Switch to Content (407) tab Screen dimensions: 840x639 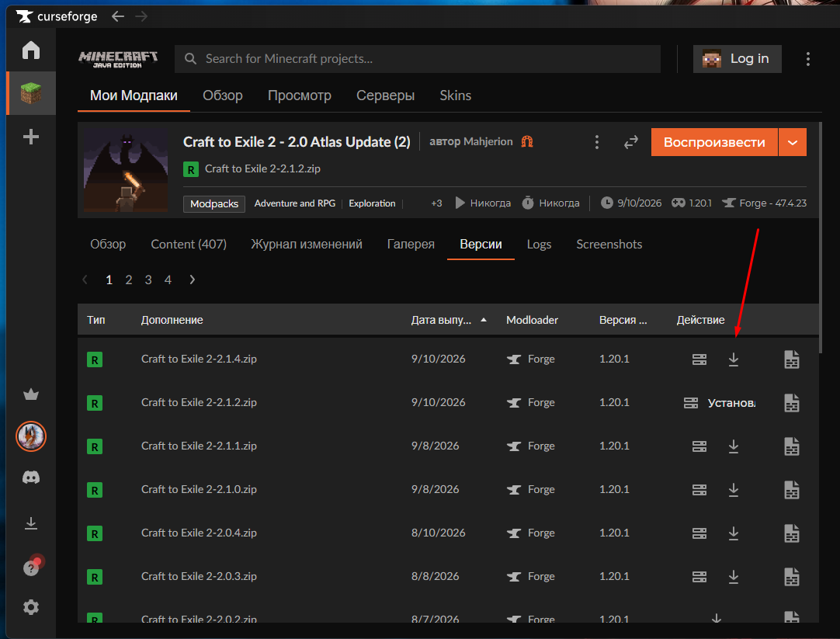click(x=189, y=245)
